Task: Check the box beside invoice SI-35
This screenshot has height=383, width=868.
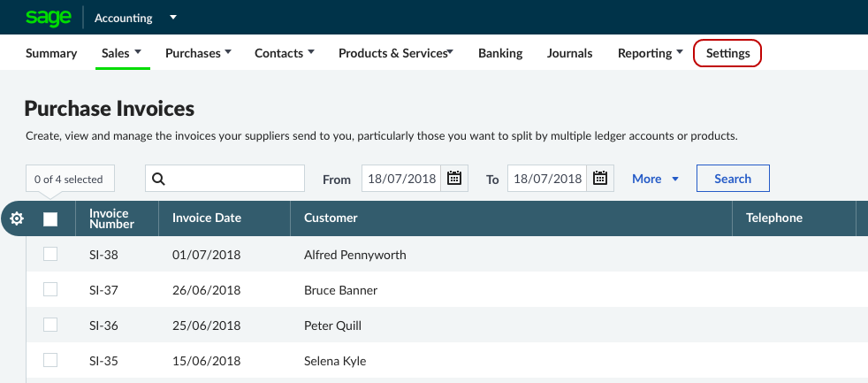Action: click(x=50, y=361)
